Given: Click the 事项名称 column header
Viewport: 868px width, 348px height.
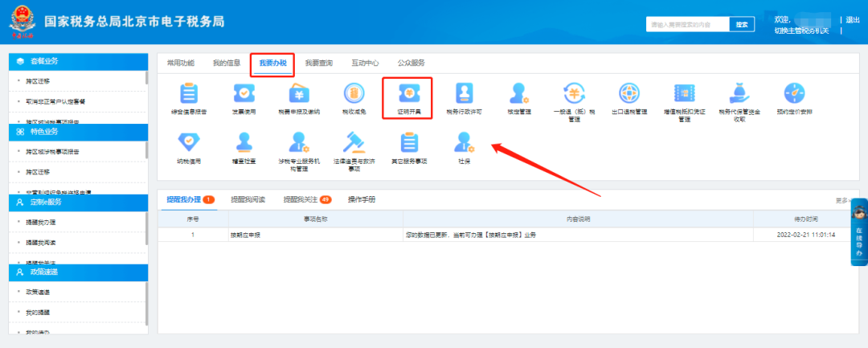Looking at the screenshot, I should (x=316, y=219).
